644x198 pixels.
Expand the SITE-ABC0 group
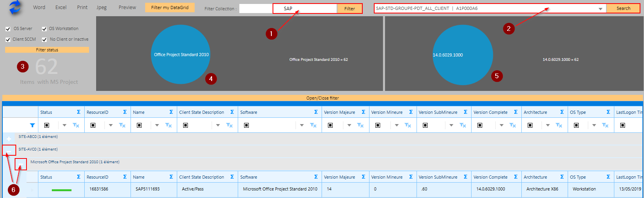[x=9, y=139]
